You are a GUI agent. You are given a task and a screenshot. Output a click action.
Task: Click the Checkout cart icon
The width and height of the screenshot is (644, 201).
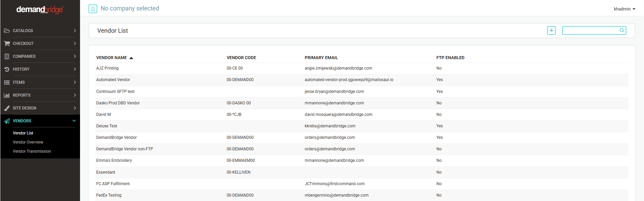[x=7, y=44]
